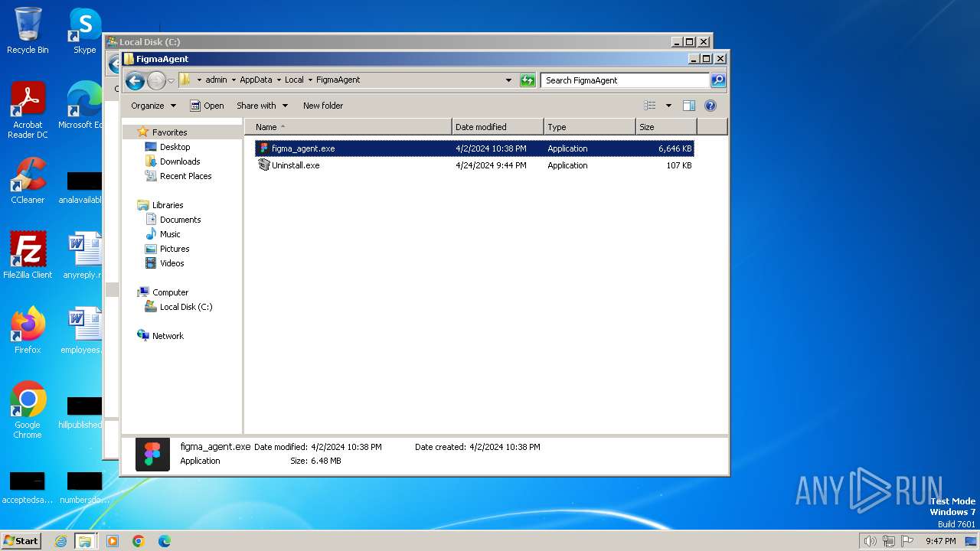Open the address bar history dropdown
The image size is (980, 551).
click(x=508, y=80)
